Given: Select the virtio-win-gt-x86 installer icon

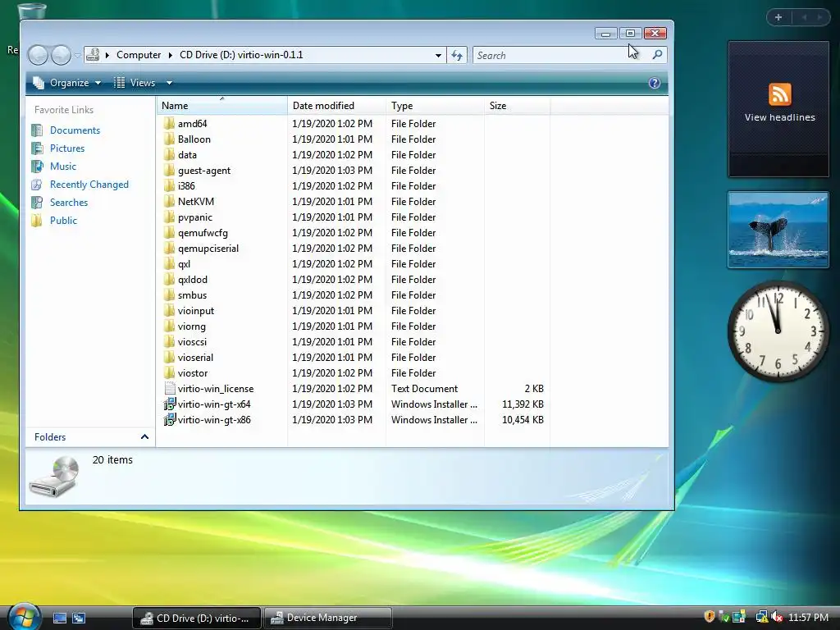Looking at the screenshot, I should [x=170, y=419].
